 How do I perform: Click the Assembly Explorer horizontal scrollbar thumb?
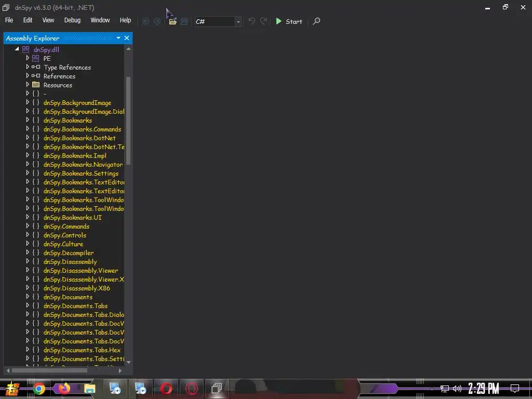[x=49, y=370]
